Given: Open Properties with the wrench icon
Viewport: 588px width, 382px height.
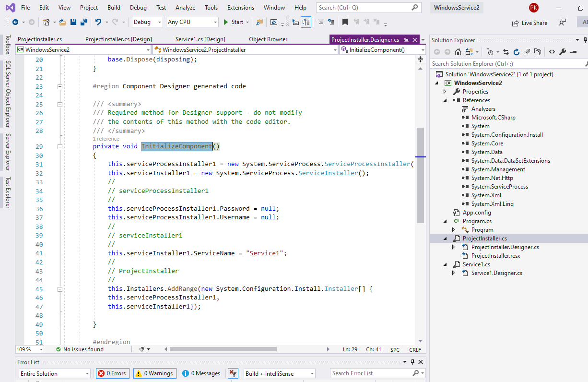Looking at the screenshot, I should click(x=563, y=51).
